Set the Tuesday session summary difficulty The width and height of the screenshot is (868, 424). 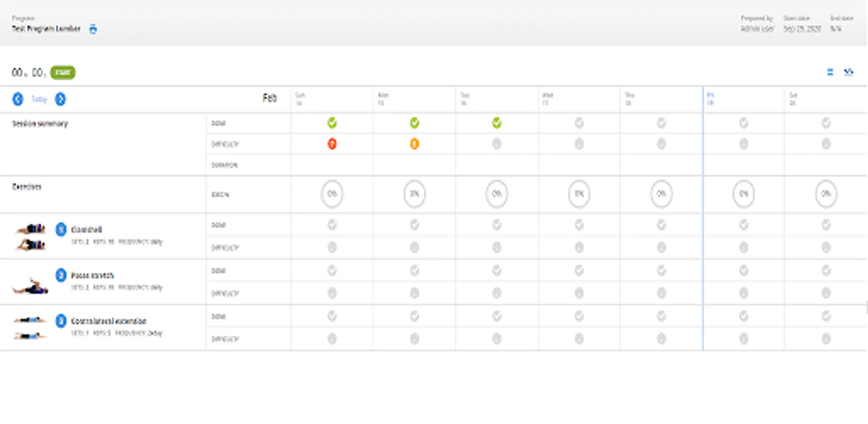(x=497, y=144)
